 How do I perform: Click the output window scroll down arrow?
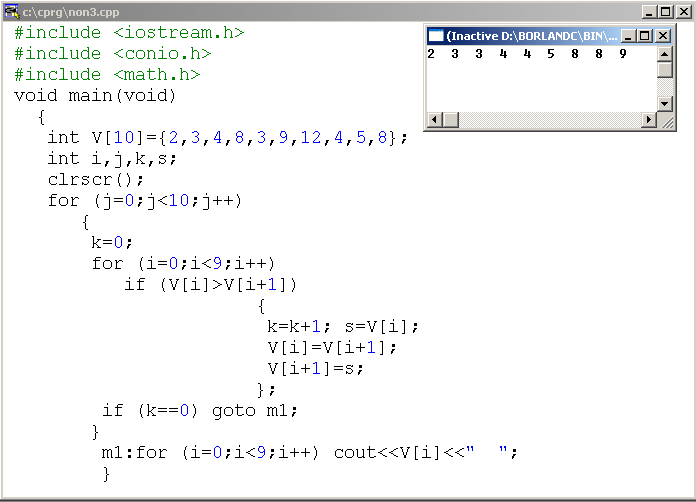(x=664, y=104)
